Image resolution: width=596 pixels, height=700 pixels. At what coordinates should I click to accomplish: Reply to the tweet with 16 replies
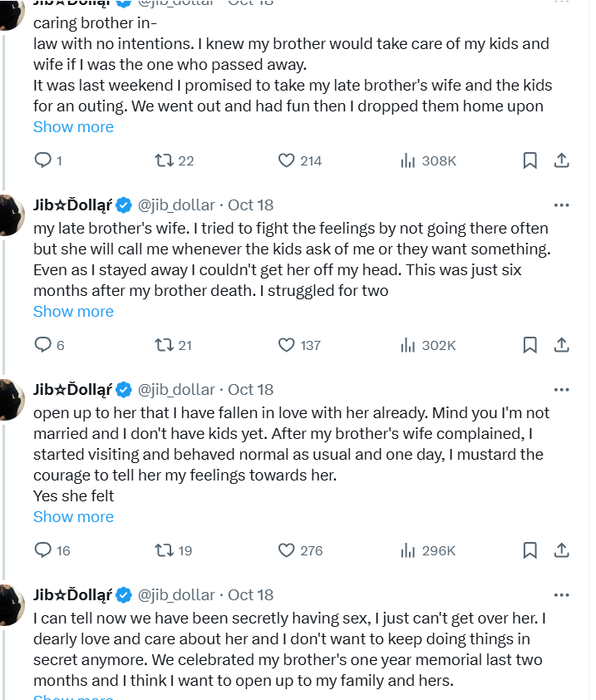click(42, 550)
